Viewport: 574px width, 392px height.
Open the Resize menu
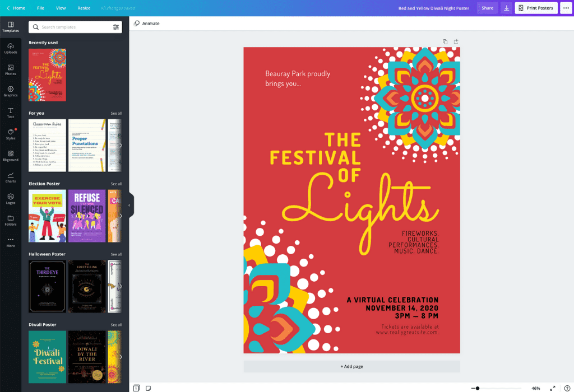click(x=84, y=8)
